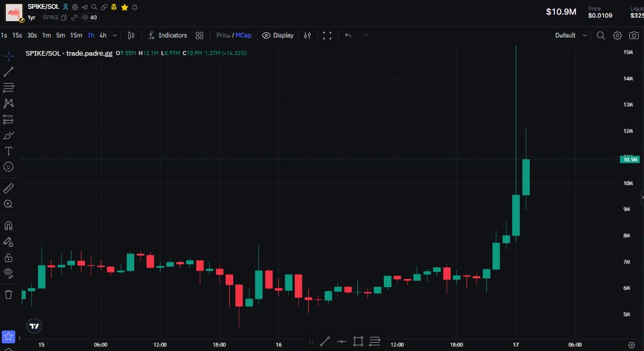The width and height of the screenshot is (644, 351).
Task: Select the brush drawing tool
Action: [8, 135]
